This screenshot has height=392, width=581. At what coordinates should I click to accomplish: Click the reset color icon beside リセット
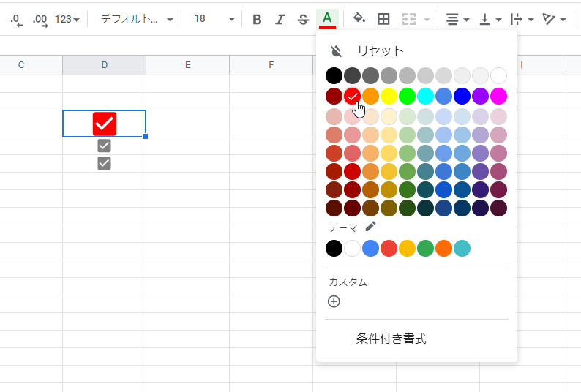coord(336,51)
